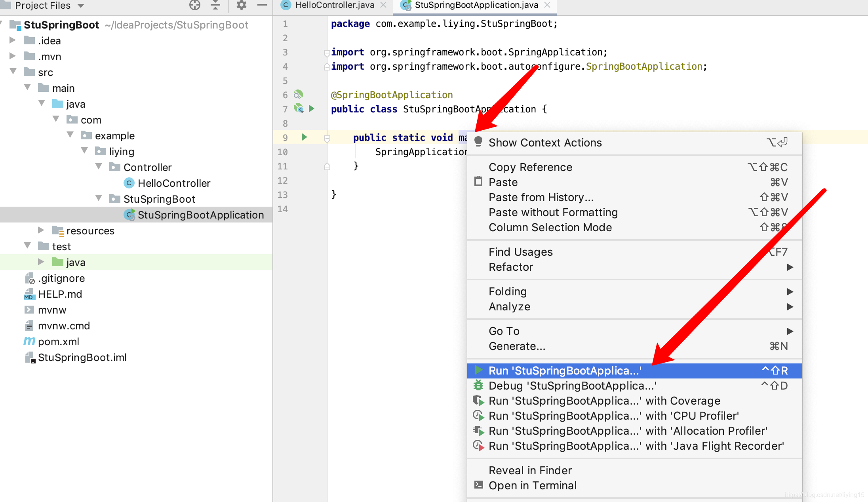
Task: Click the run gutter arrow on line 7
Action: (x=311, y=108)
